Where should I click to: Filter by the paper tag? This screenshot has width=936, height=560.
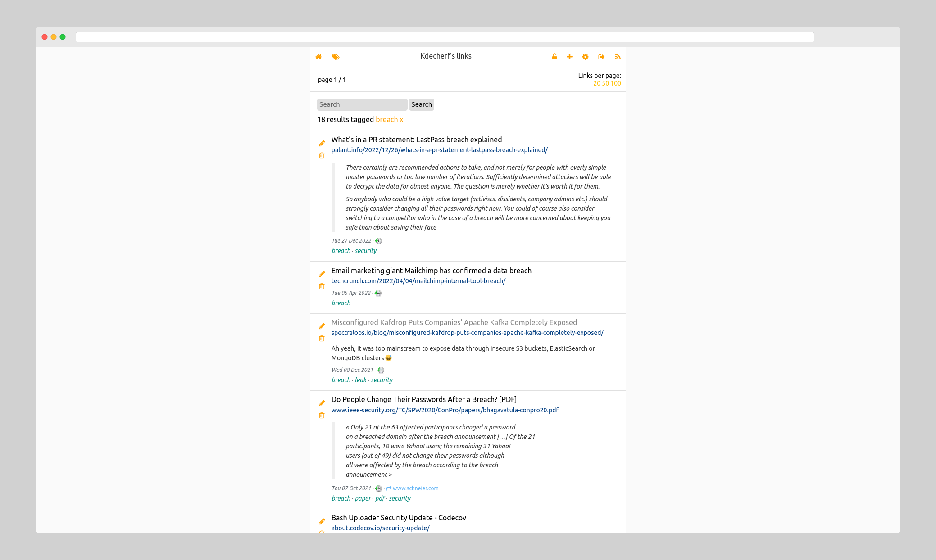tap(363, 498)
